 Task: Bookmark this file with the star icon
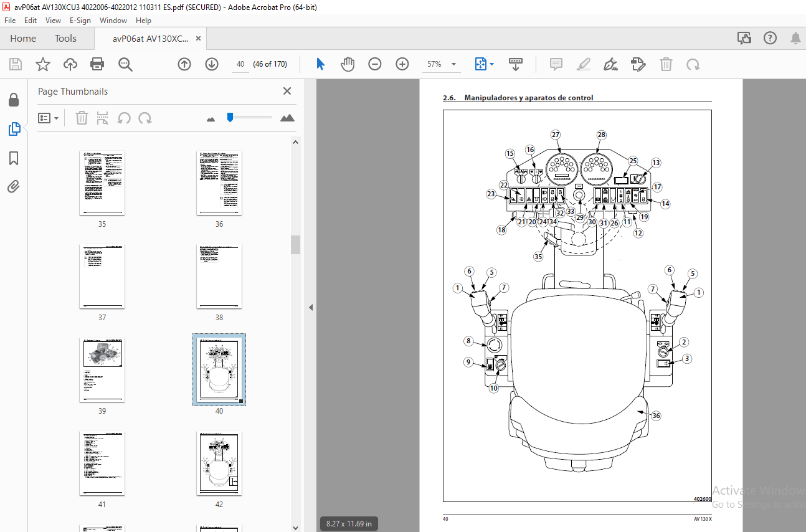click(42, 64)
